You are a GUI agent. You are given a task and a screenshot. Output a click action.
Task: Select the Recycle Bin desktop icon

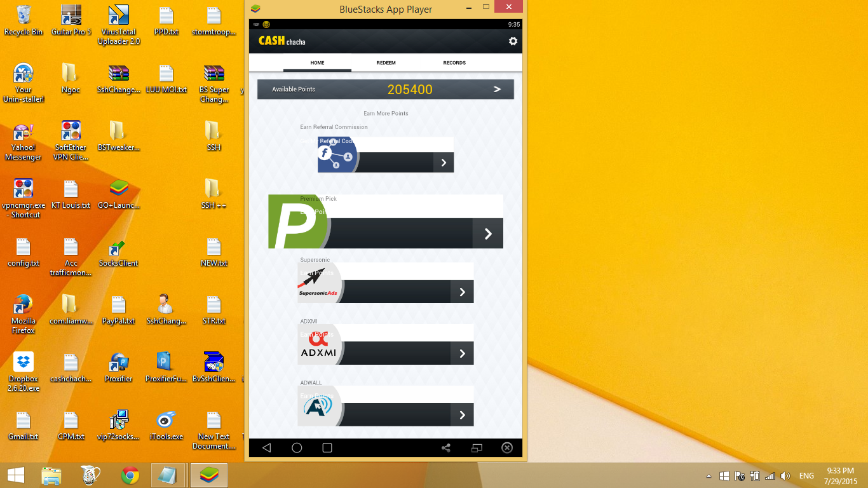click(x=24, y=20)
